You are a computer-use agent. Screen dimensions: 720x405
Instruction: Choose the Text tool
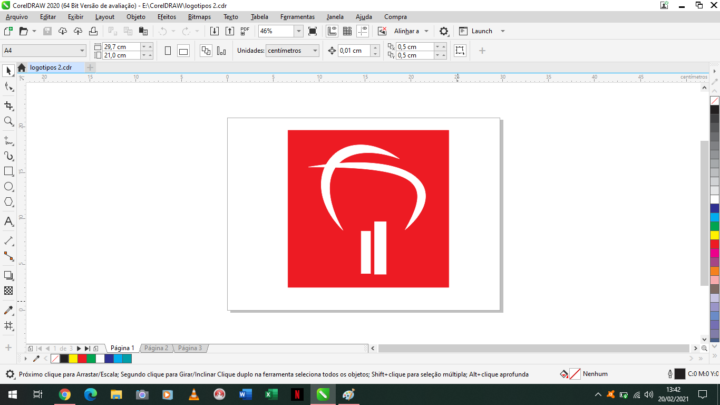point(9,222)
